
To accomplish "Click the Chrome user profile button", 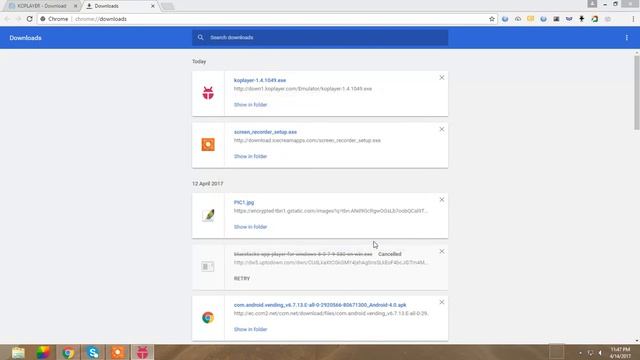I will tap(592, 4).
